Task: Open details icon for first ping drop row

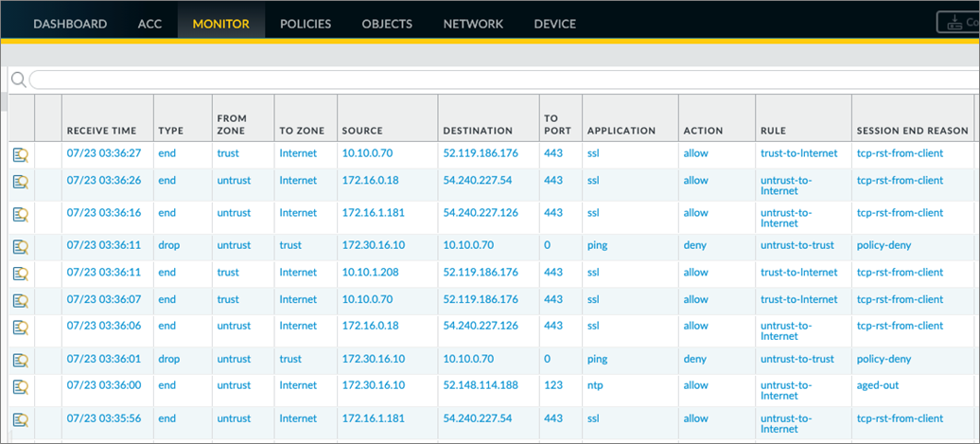Action: [21, 246]
